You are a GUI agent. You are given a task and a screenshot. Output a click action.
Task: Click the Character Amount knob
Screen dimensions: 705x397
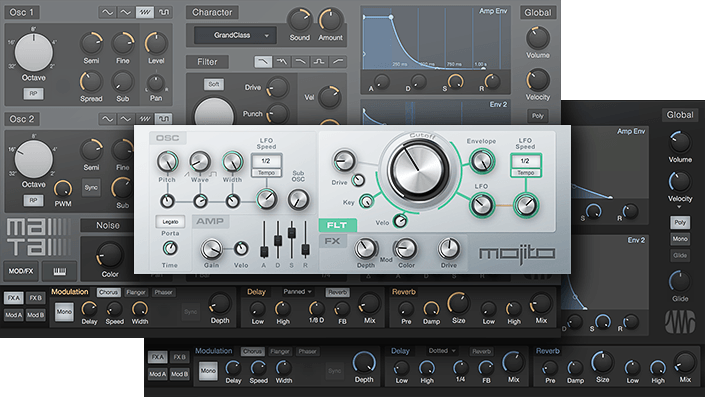[330, 20]
